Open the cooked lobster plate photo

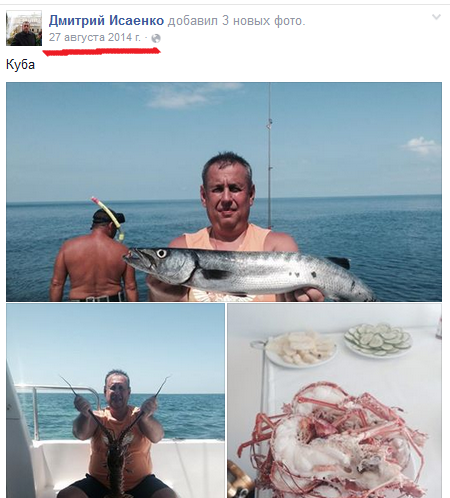pyautogui.click(x=335, y=401)
